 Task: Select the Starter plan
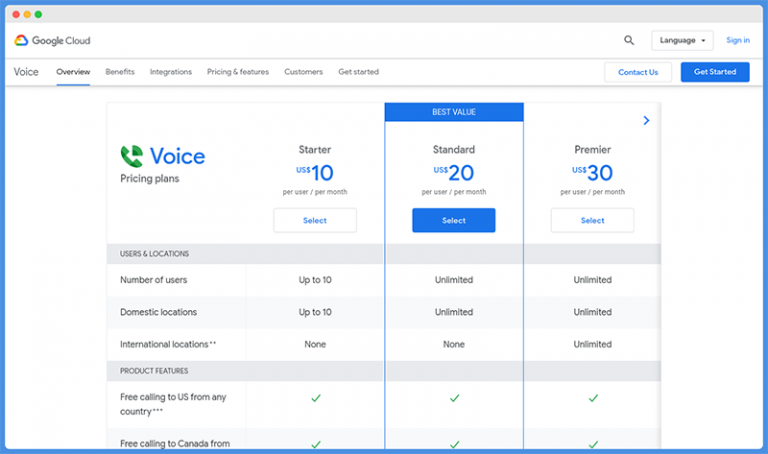(315, 220)
